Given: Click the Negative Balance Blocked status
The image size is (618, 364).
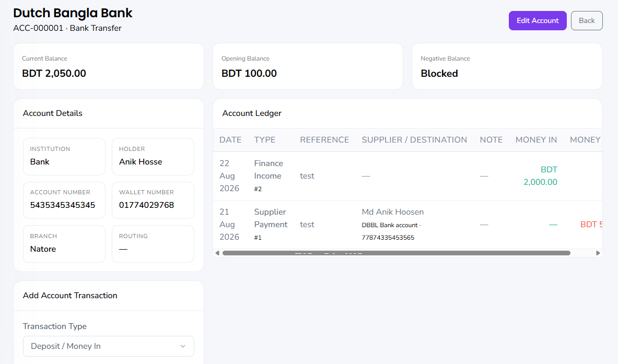Looking at the screenshot, I should click(439, 73).
